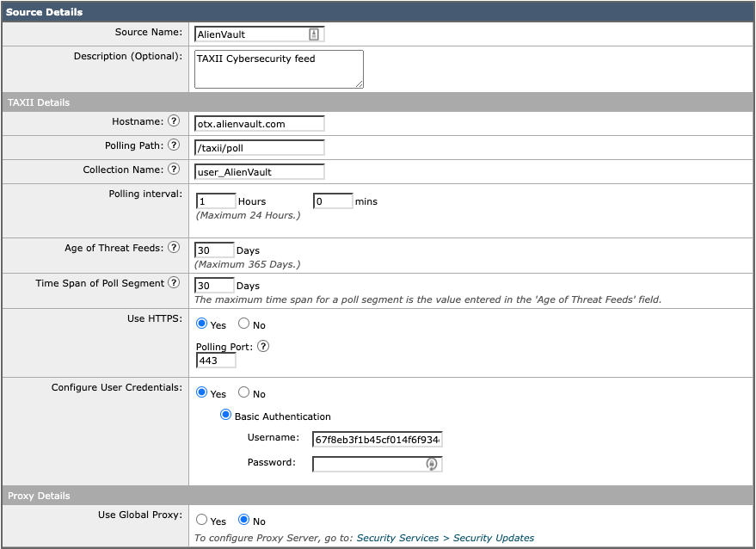Click the Polling interval Hours field

click(216, 201)
